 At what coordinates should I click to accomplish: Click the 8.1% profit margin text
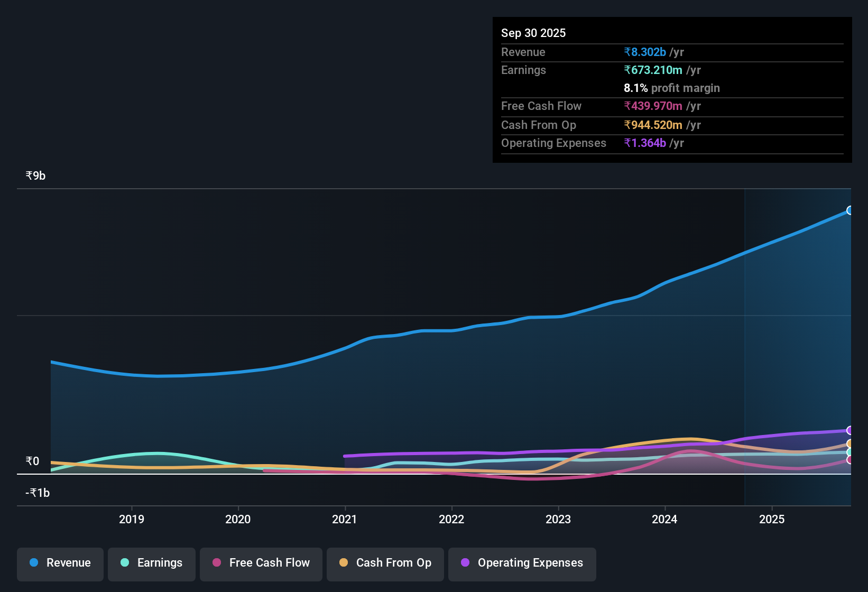671,88
